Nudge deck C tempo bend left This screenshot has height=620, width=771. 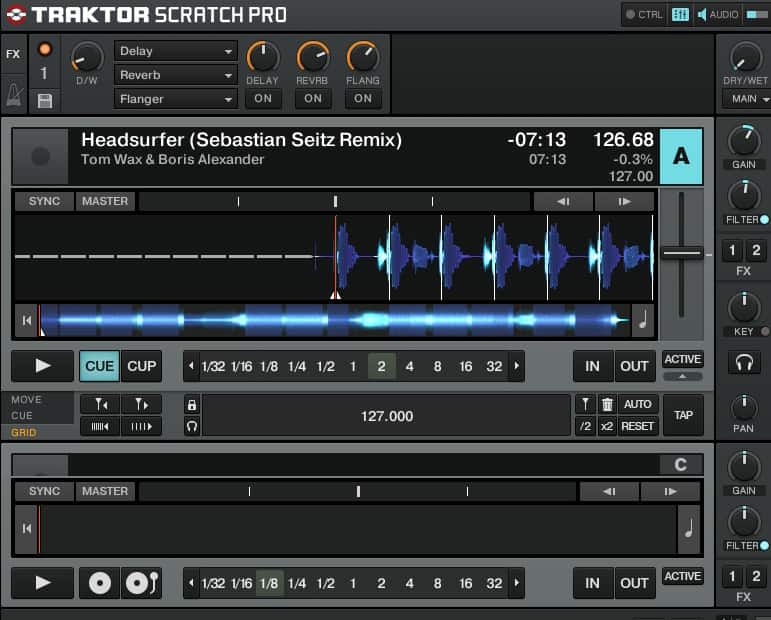(609, 491)
